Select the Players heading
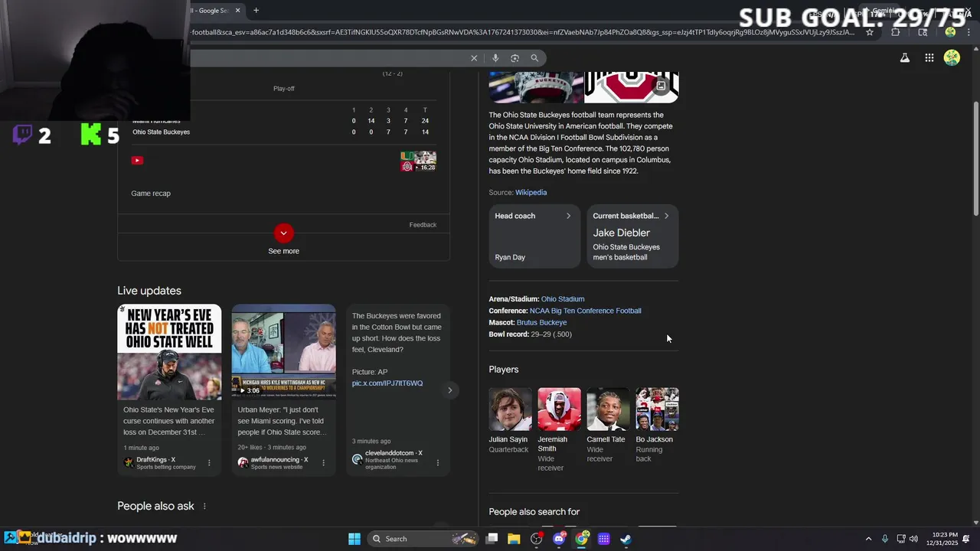 (x=504, y=370)
